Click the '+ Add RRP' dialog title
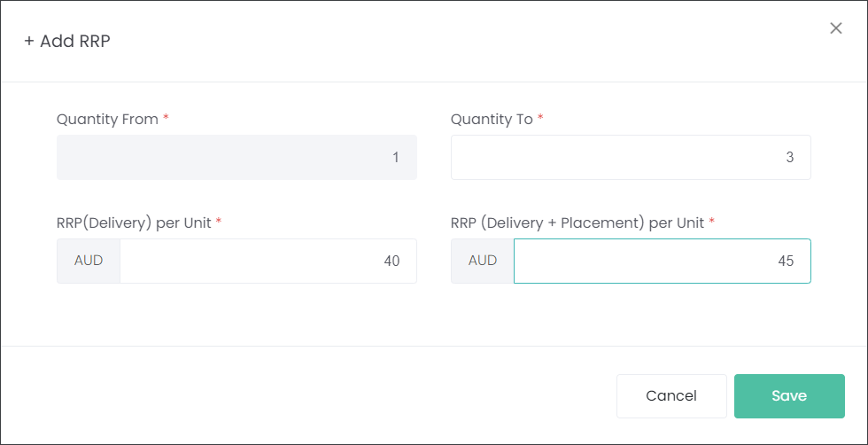The height and width of the screenshot is (445, 868). pyautogui.click(x=67, y=42)
